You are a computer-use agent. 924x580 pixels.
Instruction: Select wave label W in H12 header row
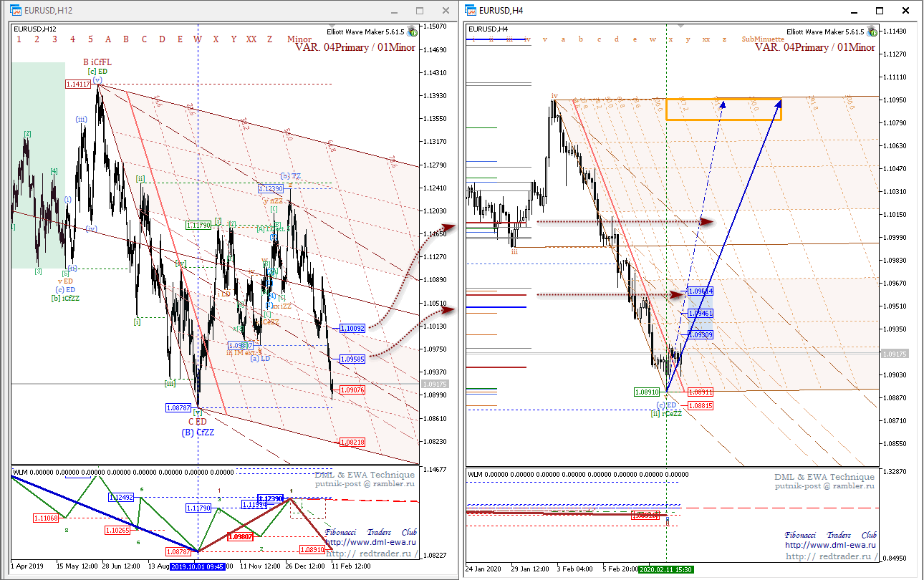coord(198,39)
